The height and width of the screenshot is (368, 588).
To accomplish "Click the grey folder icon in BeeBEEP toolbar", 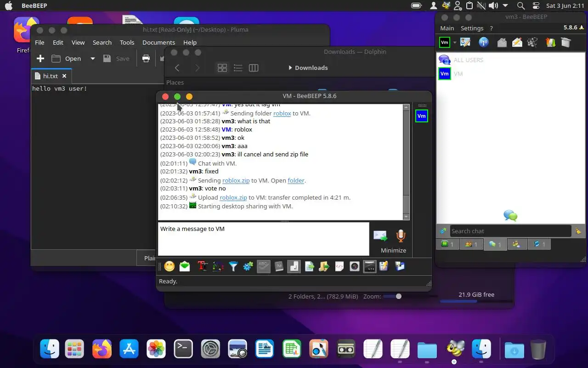I will [x=502, y=42].
